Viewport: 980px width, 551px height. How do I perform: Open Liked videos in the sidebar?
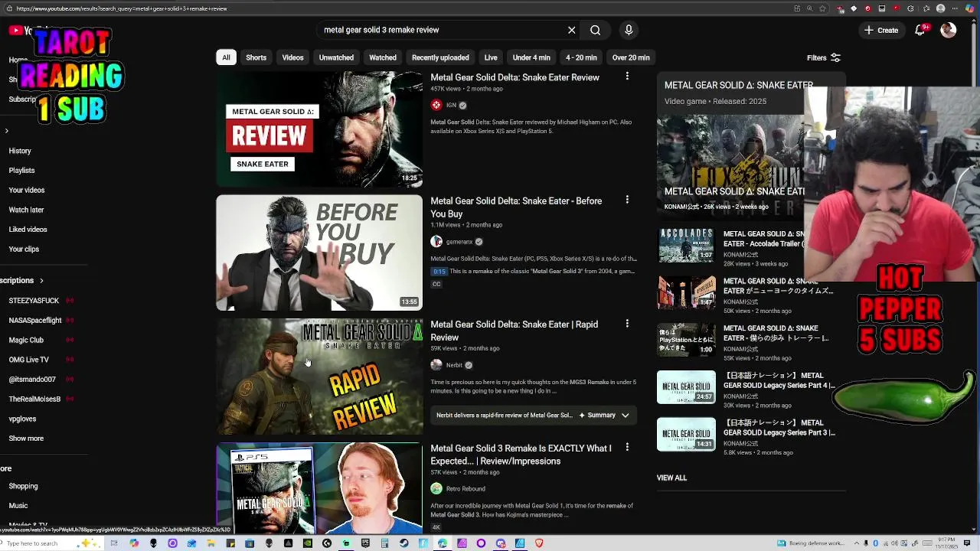pos(28,230)
